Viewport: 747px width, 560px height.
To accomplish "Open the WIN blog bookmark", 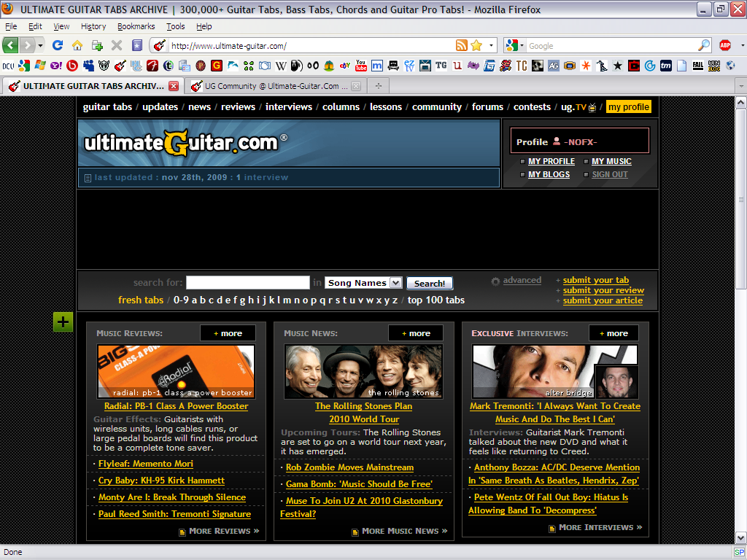I will pyautogui.click(x=714, y=66).
